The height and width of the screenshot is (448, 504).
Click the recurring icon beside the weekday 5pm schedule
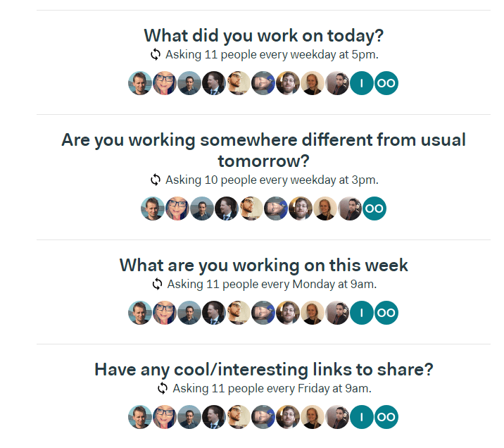click(156, 54)
